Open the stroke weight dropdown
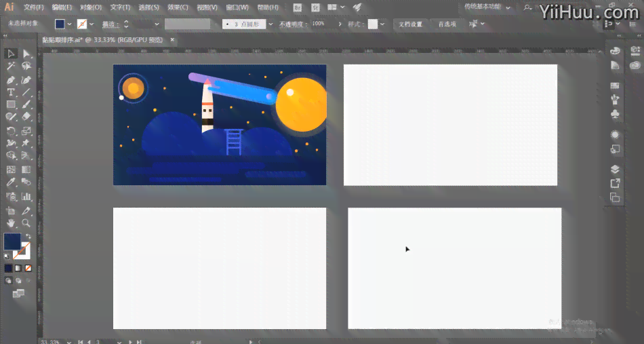 pyautogui.click(x=157, y=24)
